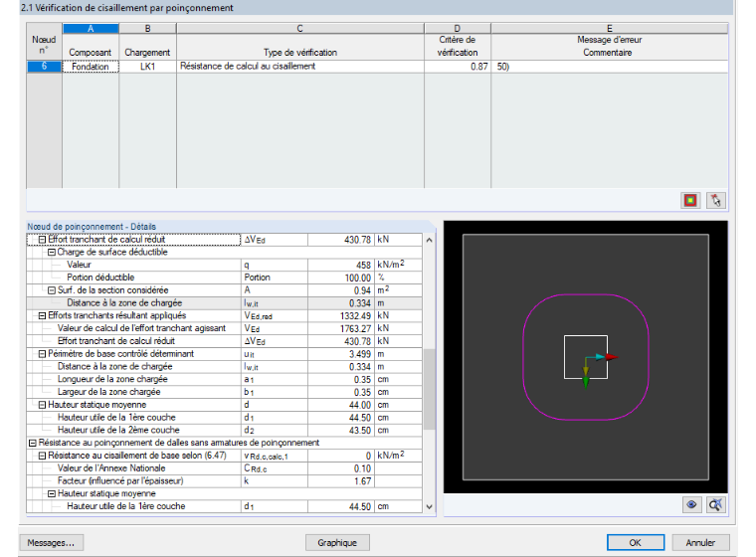Click the 50) message cell
The height and width of the screenshot is (557, 756).
(610, 67)
